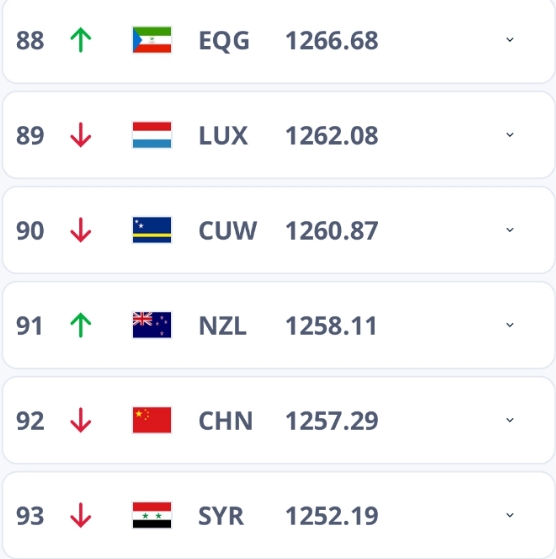This screenshot has width=556, height=559.
Task: Expand the SYR row chevron
Action: 510,515
